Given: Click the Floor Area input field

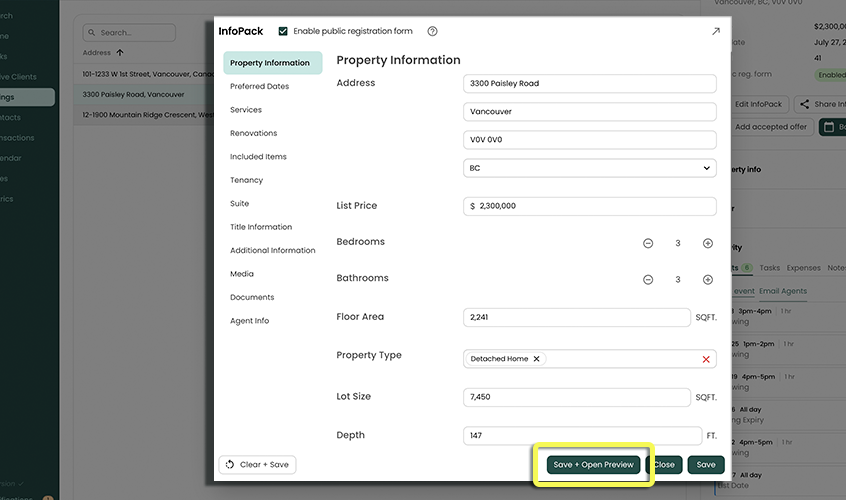Looking at the screenshot, I should tap(577, 317).
